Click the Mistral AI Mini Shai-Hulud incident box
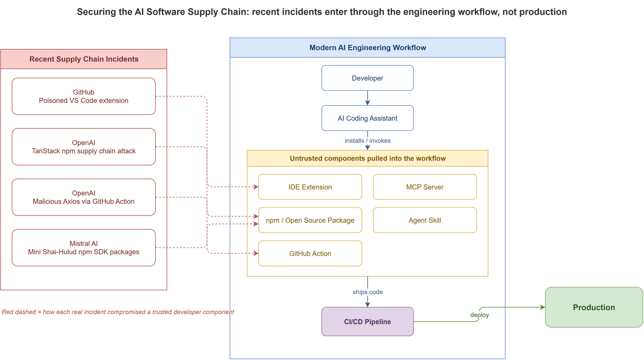The width and height of the screenshot is (644, 360). click(x=83, y=248)
